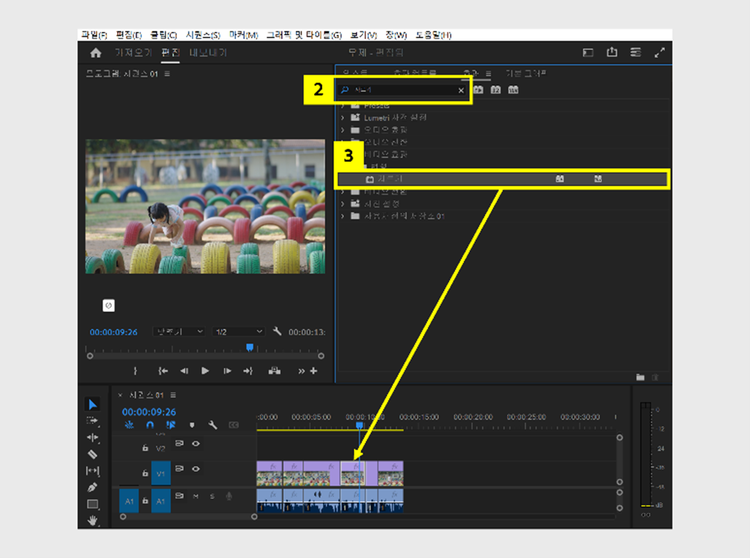Toggle sync lock on track V1

coord(179,468)
